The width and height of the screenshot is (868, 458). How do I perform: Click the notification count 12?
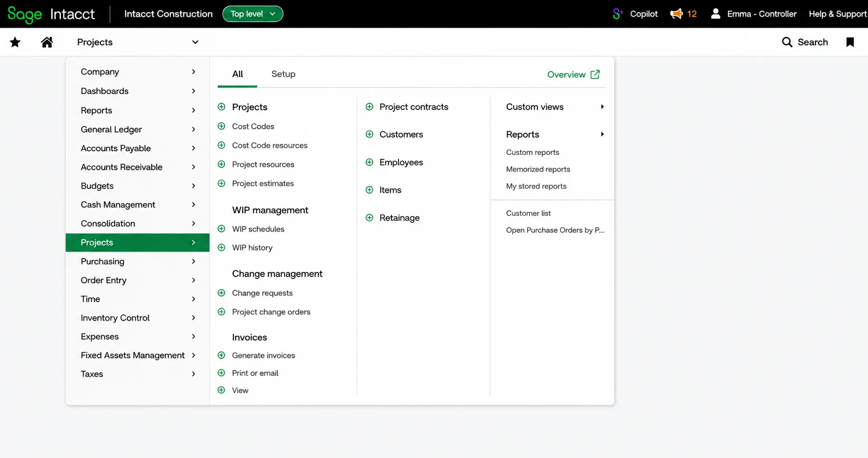(692, 14)
